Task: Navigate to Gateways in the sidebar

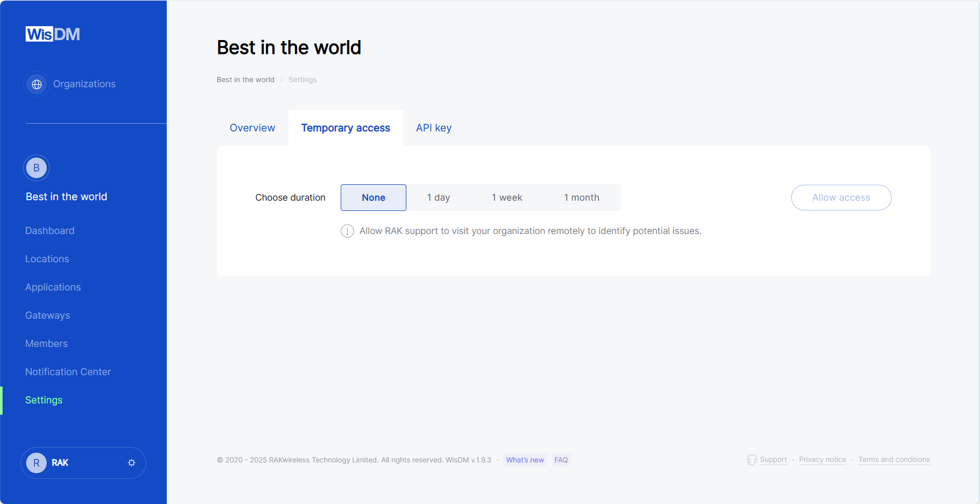Action: tap(47, 315)
